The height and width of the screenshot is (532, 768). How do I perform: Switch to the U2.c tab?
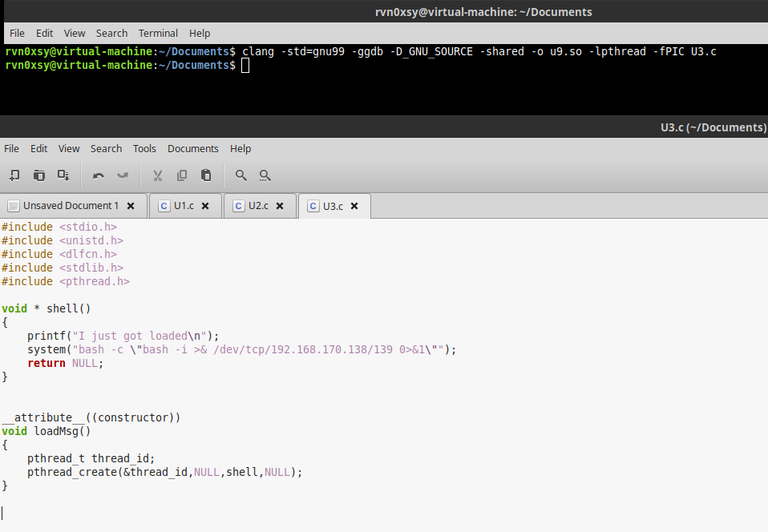point(258,206)
